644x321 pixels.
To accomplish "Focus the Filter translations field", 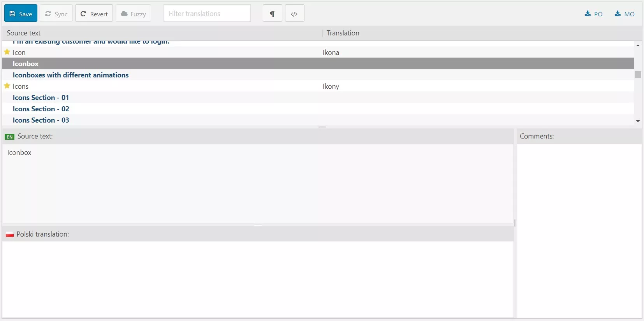I will pos(207,14).
